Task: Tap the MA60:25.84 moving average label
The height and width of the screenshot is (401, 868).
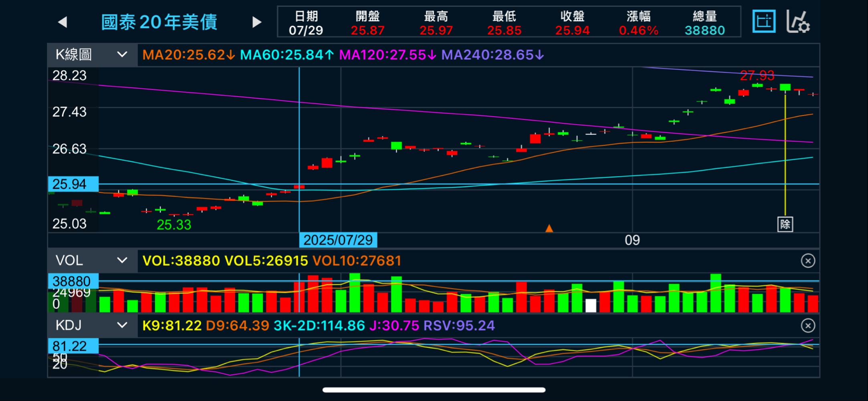Action: pos(287,55)
